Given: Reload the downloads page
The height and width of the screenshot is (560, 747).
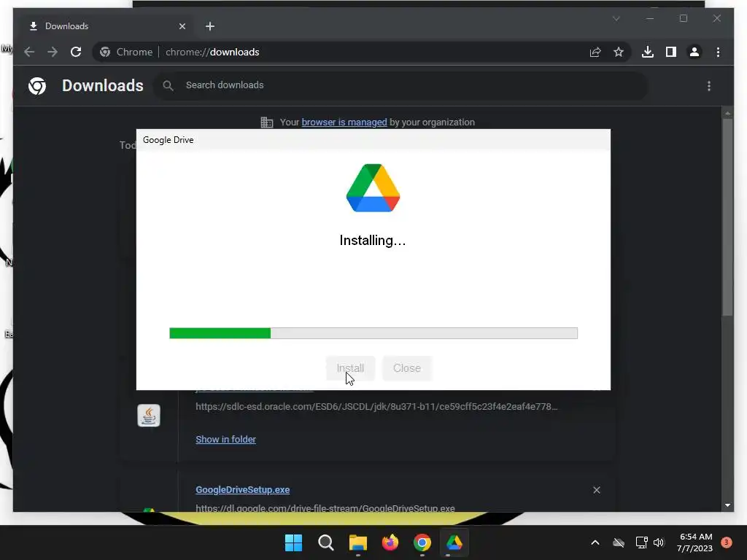Looking at the screenshot, I should coord(76,52).
